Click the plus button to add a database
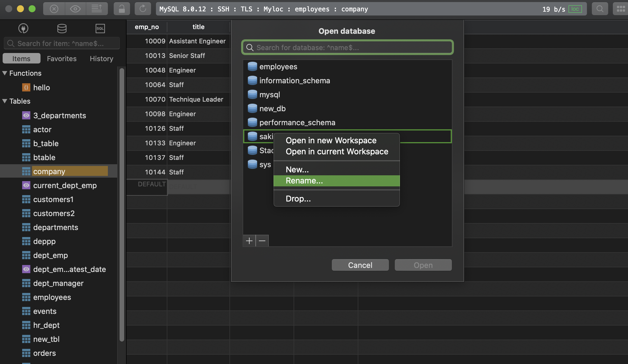 point(249,241)
